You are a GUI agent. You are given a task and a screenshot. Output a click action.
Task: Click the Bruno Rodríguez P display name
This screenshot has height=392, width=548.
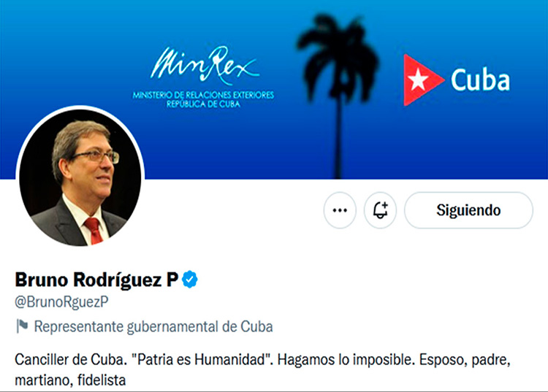96,280
